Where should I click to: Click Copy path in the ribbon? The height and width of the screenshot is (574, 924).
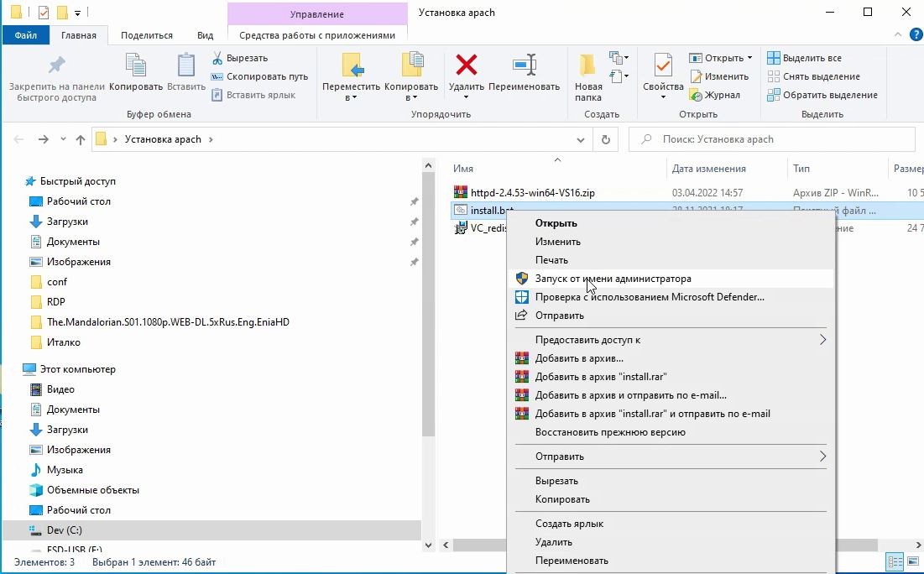tap(259, 76)
